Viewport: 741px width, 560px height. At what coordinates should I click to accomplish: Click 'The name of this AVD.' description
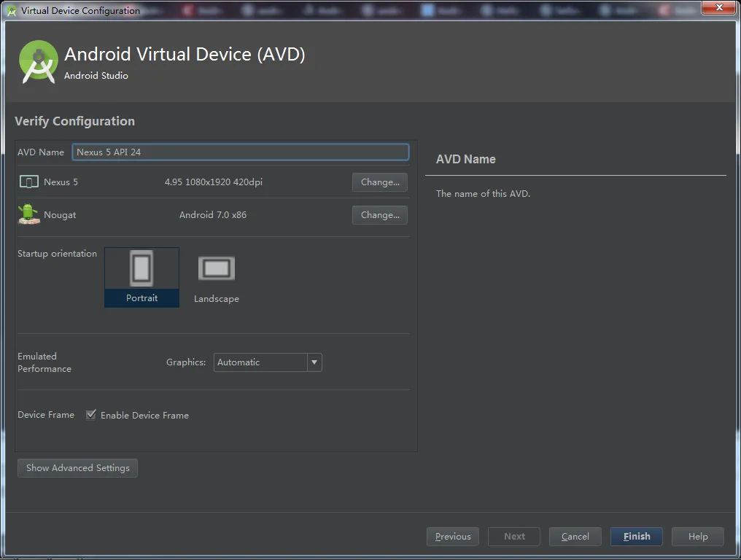coord(483,194)
